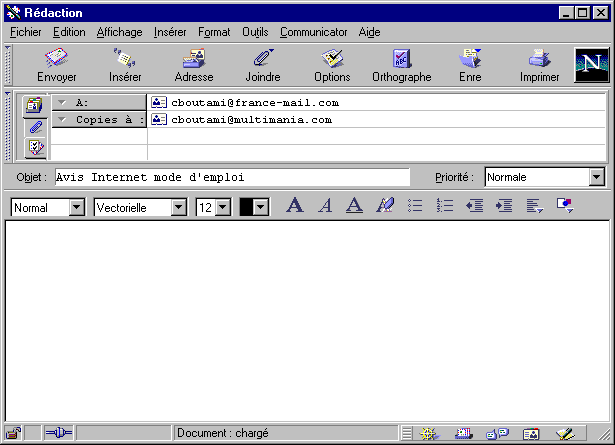Image resolution: width=615 pixels, height=445 pixels.
Task: Open Navigator from the component bar
Action: point(429,434)
